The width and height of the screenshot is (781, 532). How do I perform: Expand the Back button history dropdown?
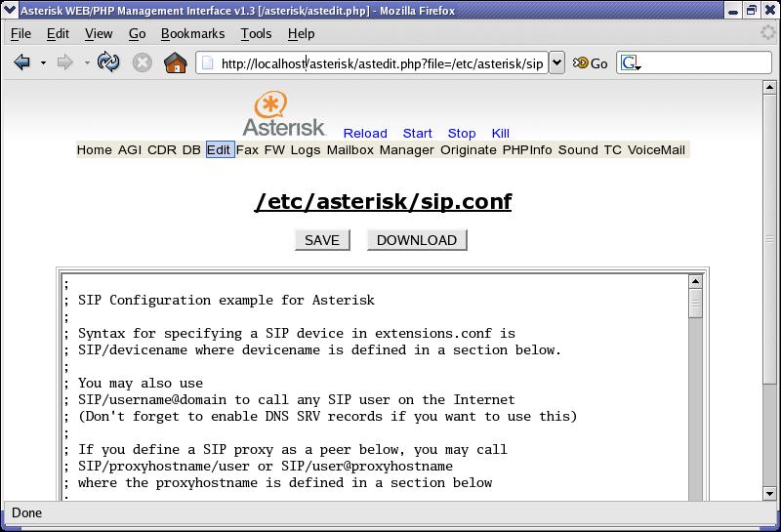(x=43, y=63)
